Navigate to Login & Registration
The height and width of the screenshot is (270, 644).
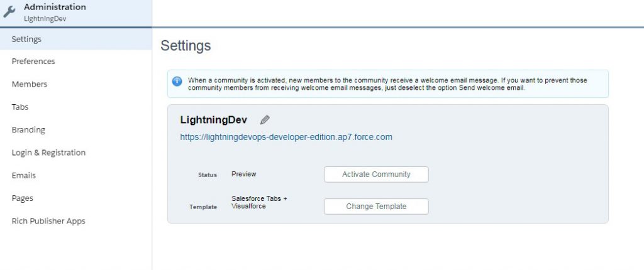(48, 153)
